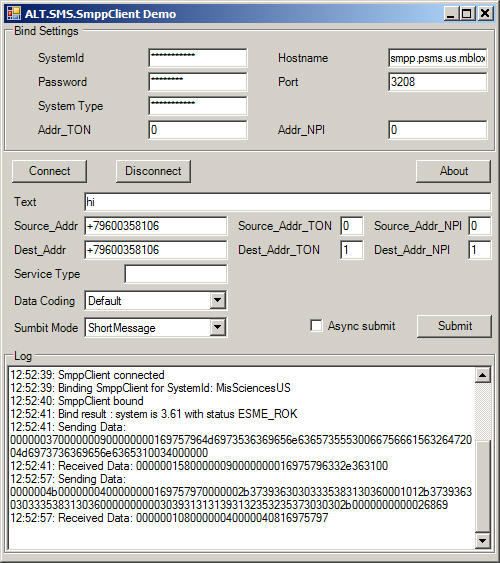Click log line 'SmppClient bound'
500x563 pixels.
click(77, 401)
